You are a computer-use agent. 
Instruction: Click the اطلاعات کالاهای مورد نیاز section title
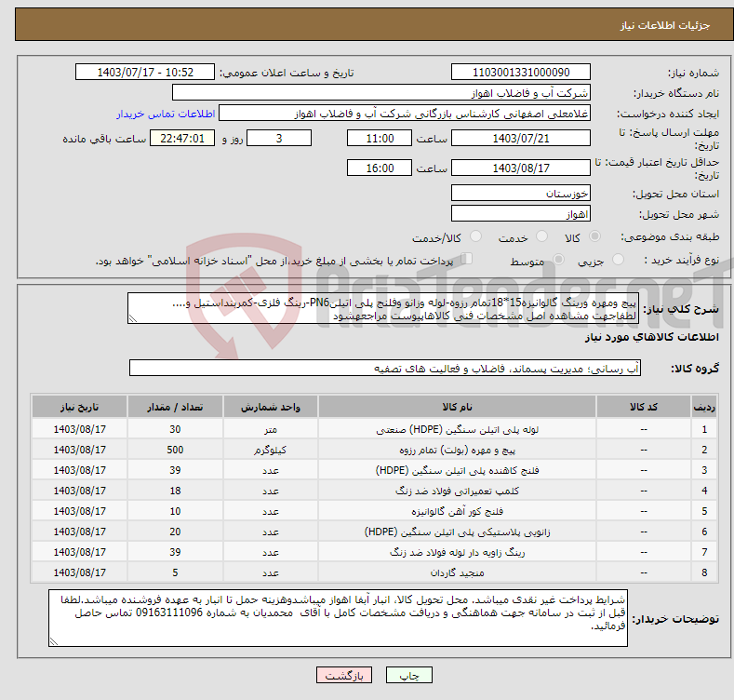point(651,337)
